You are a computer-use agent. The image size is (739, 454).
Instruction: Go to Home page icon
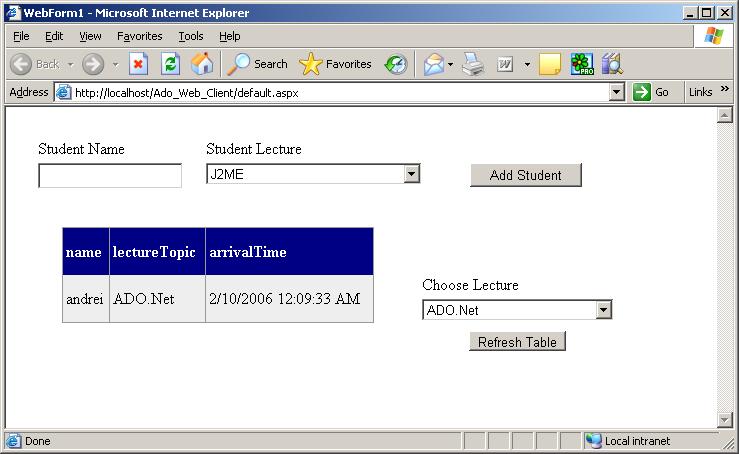coord(202,64)
